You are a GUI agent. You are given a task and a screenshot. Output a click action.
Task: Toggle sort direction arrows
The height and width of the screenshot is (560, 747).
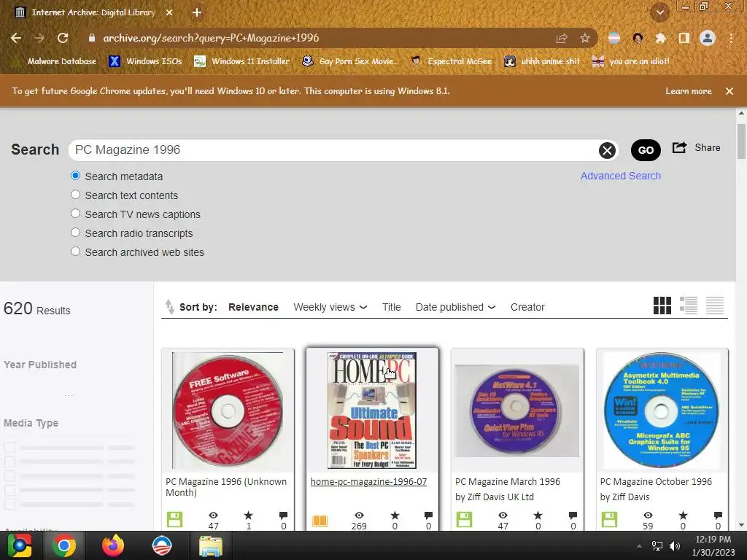(169, 307)
